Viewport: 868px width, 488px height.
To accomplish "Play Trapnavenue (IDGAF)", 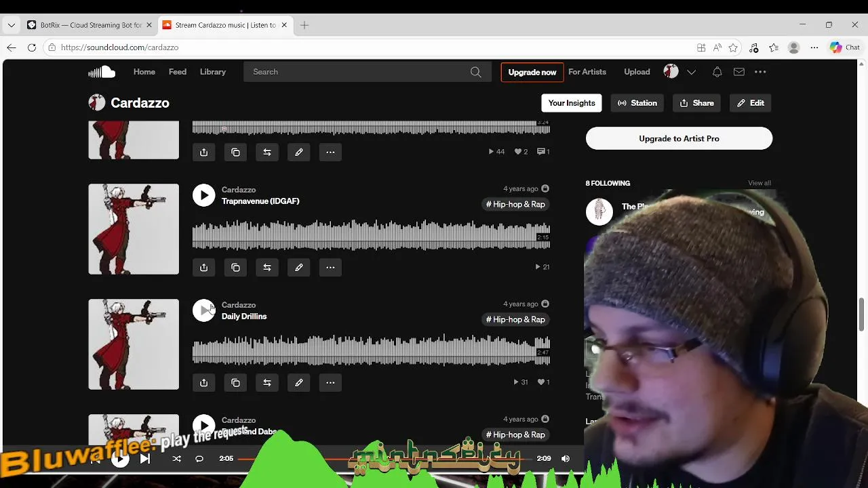I will click(x=203, y=195).
